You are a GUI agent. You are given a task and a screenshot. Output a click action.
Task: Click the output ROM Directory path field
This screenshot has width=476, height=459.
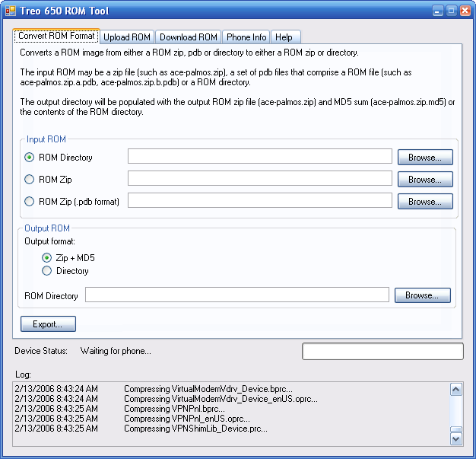coord(237,295)
